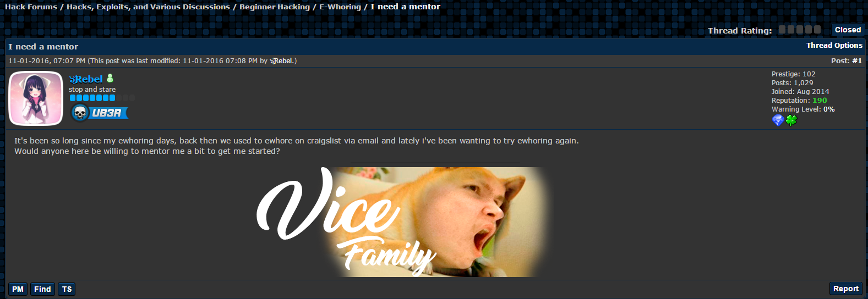
Task: Click the green clover award icon
Action: (x=791, y=120)
